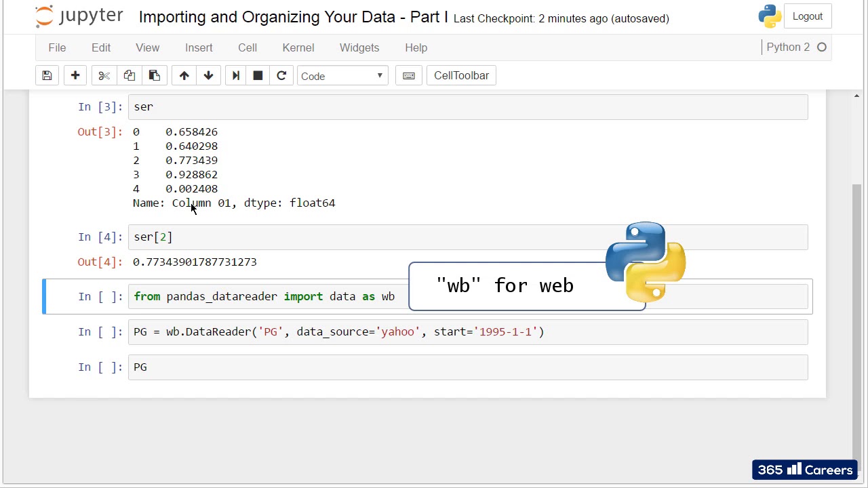Open the View menu
The height and width of the screenshot is (488, 868).
pos(147,47)
